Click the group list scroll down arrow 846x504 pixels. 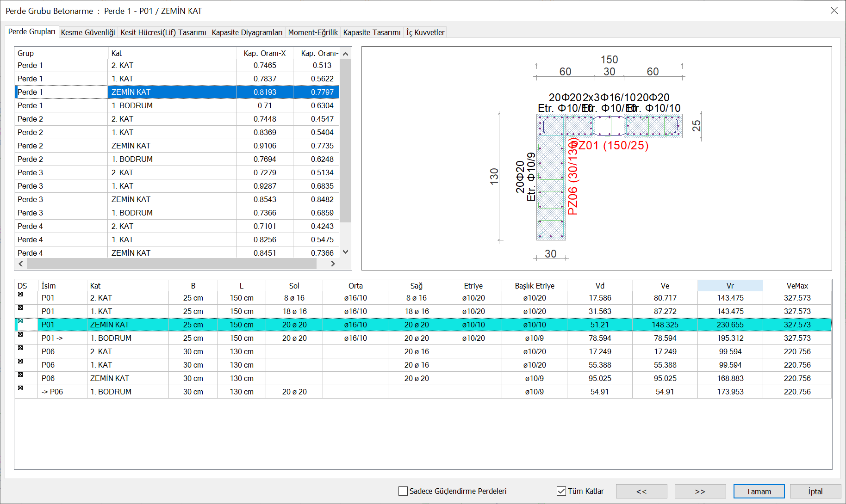coord(345,252)
